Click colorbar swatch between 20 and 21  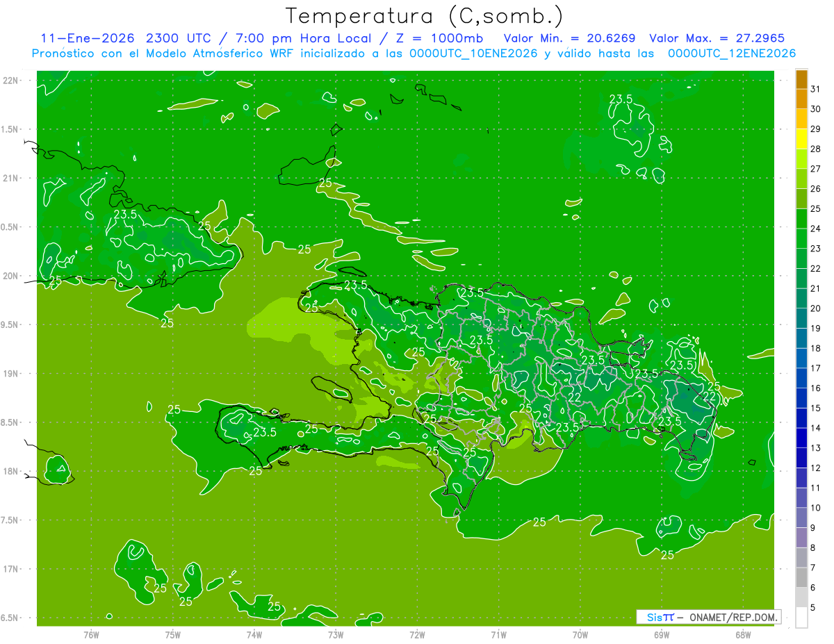click(801, 299)
